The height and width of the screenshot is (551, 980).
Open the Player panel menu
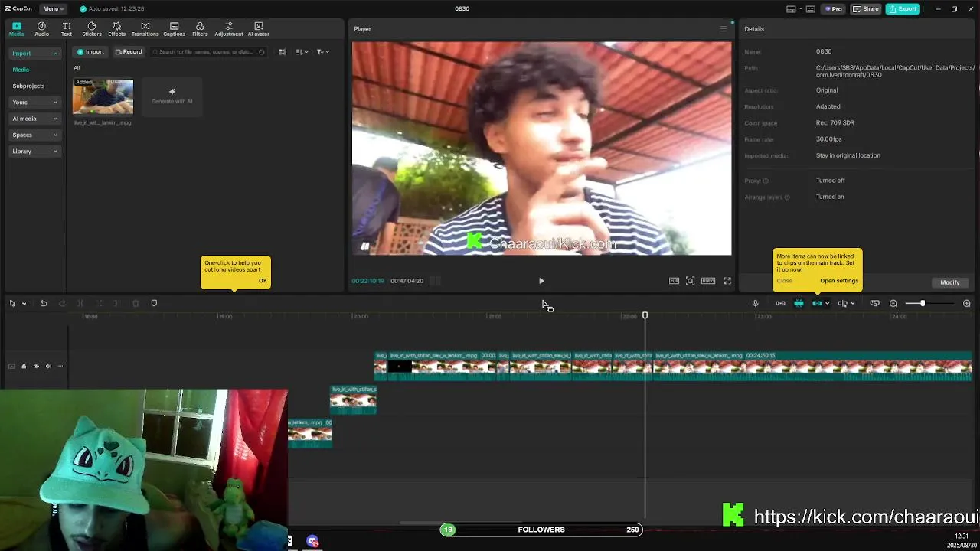point(723,29)
